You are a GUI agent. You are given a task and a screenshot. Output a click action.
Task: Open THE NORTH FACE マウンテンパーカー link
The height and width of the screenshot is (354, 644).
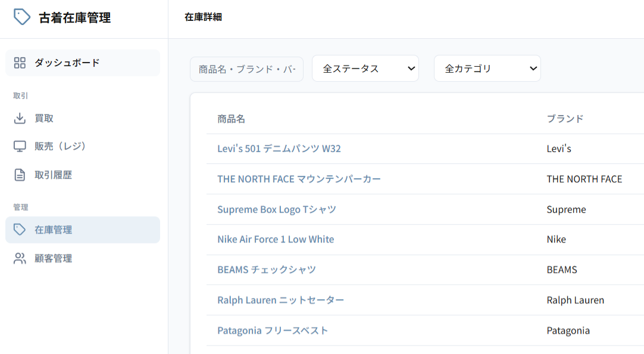[299, 179]
